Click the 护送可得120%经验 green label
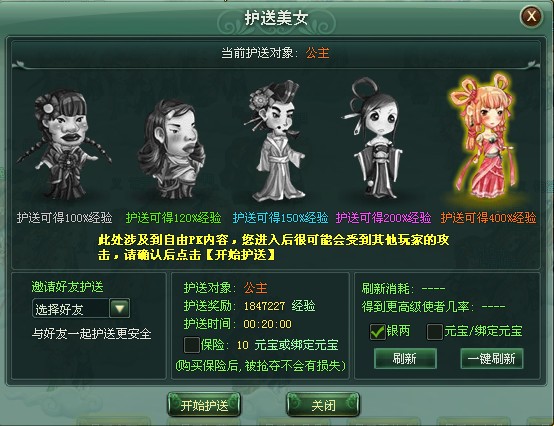This screenshot has width=554, height=426. pyautogui.click(x=173, y=218)
